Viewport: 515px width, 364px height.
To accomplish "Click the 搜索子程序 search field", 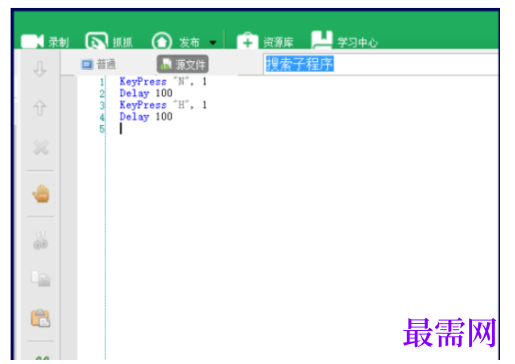I will 381,64.
